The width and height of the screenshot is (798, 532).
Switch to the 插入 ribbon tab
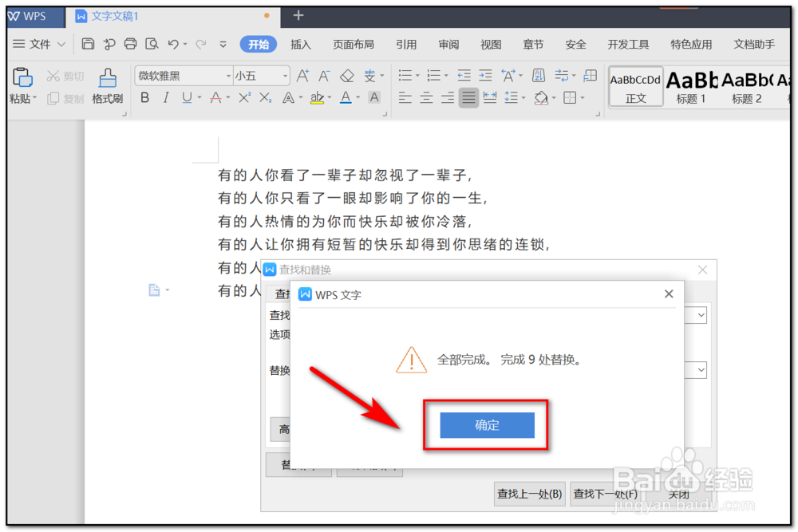(x=300, y=45)
